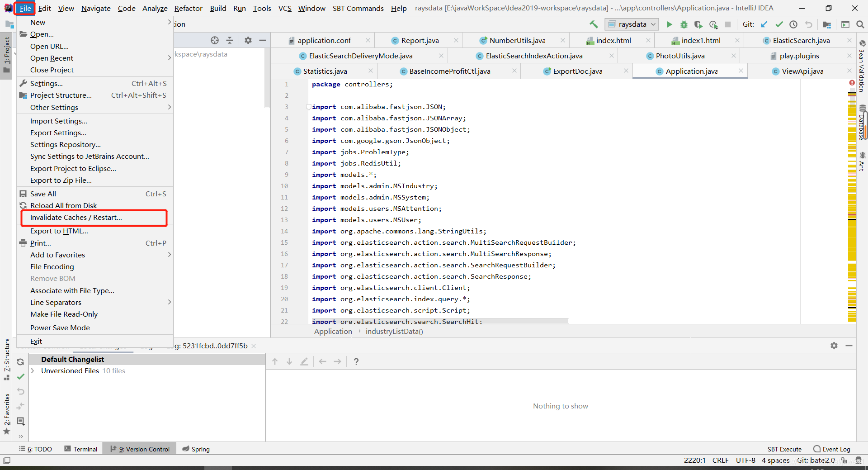Run the raysdata configuration
This screenshot has height=470, width=868.
click(x=669, y=24)
